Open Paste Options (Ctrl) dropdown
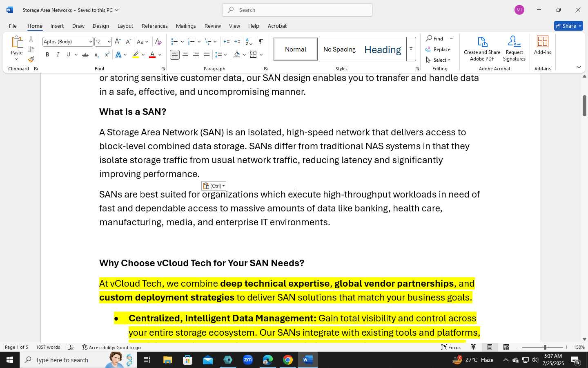 pyautogui.click(x=214, y=186)
